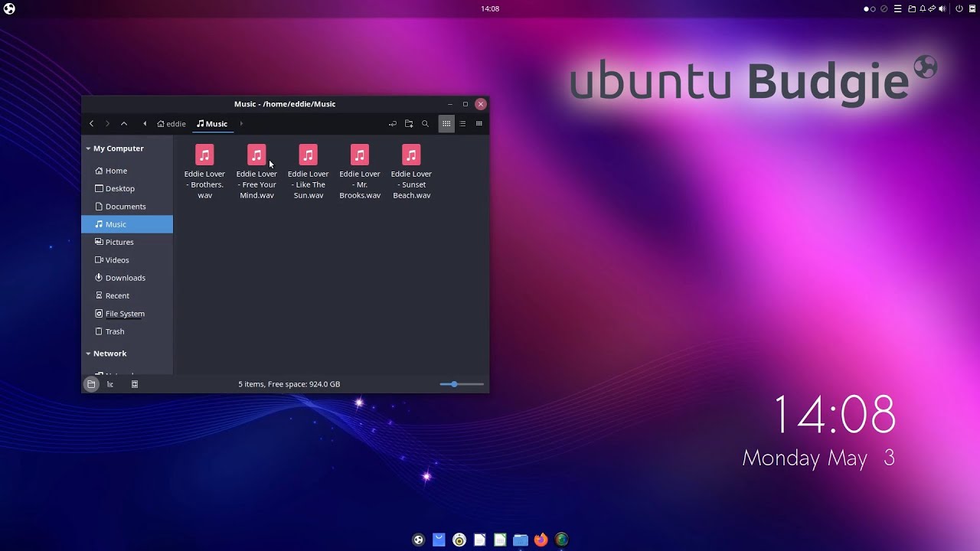Select the Music path breadcrumb
Viewport: 980px width, 551px height.
(x=212, y=124)
